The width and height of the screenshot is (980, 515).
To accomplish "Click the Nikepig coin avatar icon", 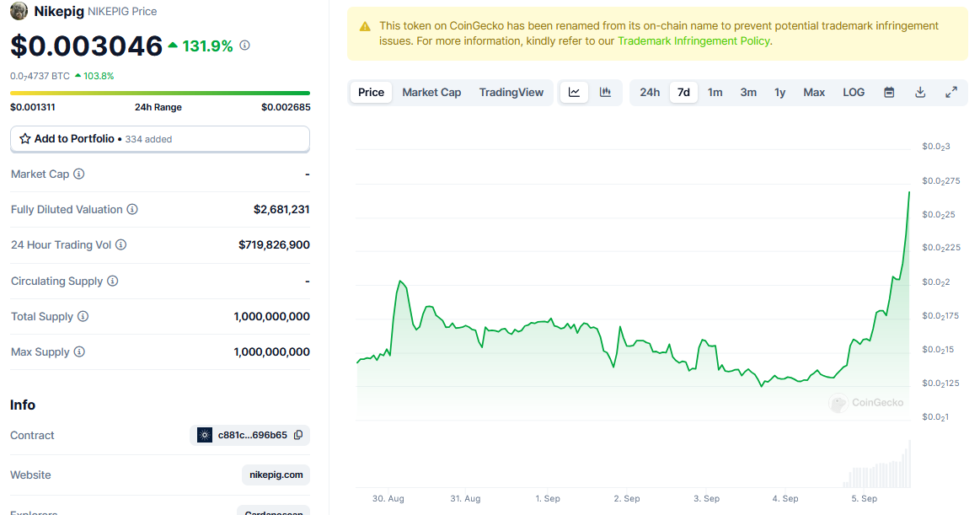I will click(x=19, y=11).
